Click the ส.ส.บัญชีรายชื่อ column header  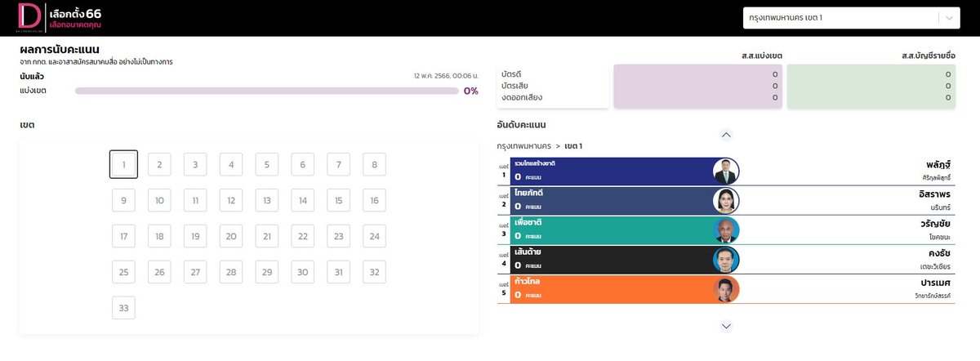(929, 56)
